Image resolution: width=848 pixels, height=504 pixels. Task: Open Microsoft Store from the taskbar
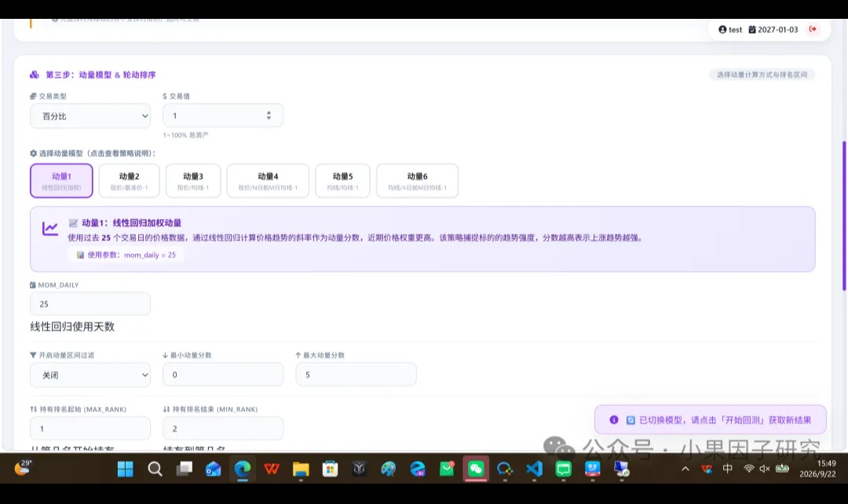coord(330,469)
